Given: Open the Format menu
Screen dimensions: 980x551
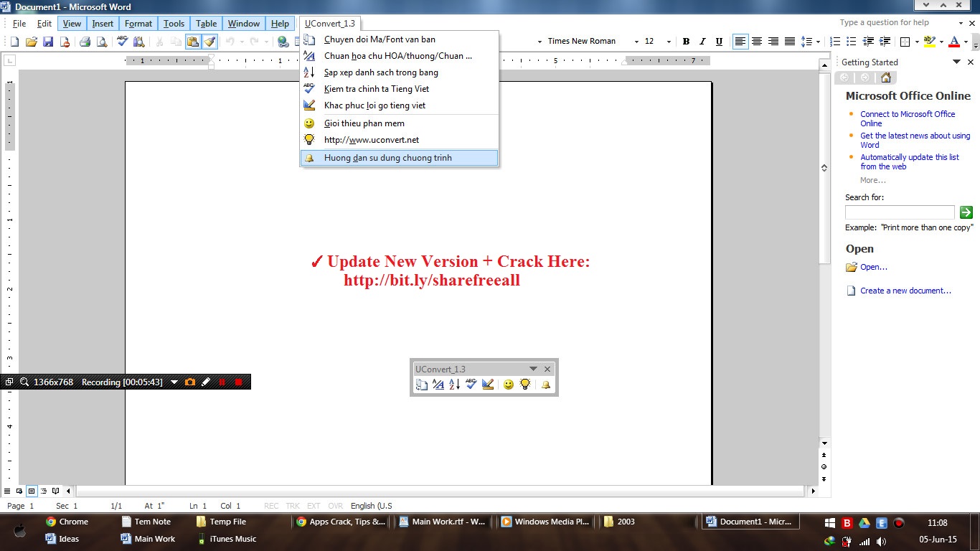Looking at the screenshot, I should (x=138, y=24).
